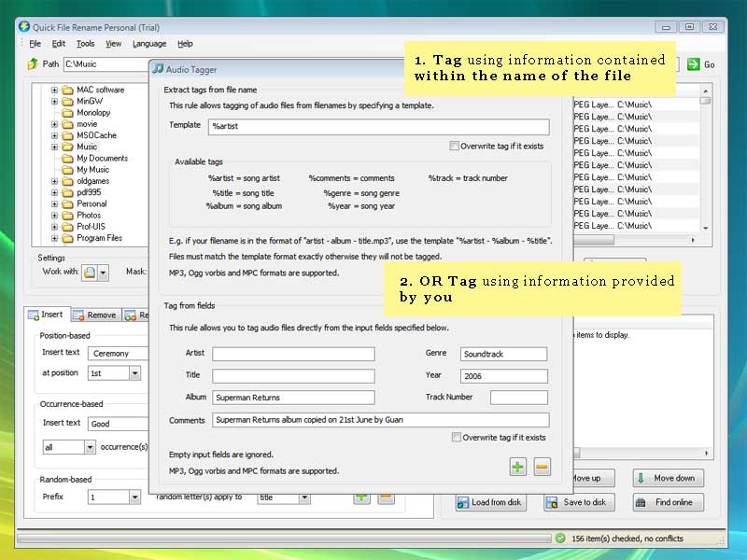Enable Overwrite tag under Template field
The width and height of the screenshot is (747, 560).
pyautogui.click(x=454, y=146)
